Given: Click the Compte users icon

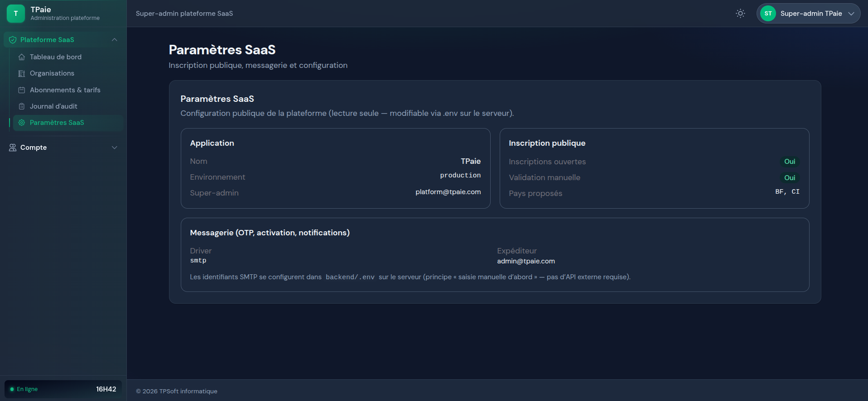Looking at the screenshot, I should click(x=13, y=148).
